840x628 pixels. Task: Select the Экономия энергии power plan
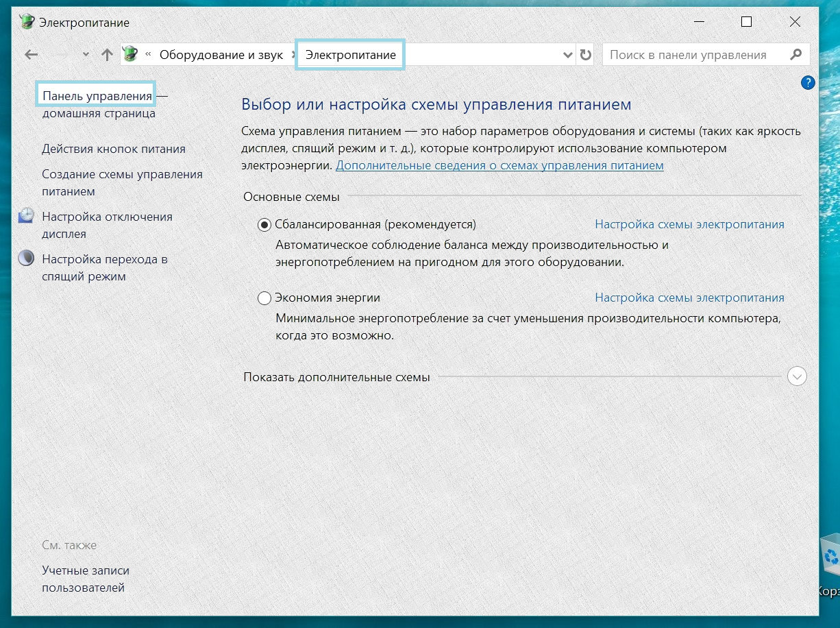[264, 298]
